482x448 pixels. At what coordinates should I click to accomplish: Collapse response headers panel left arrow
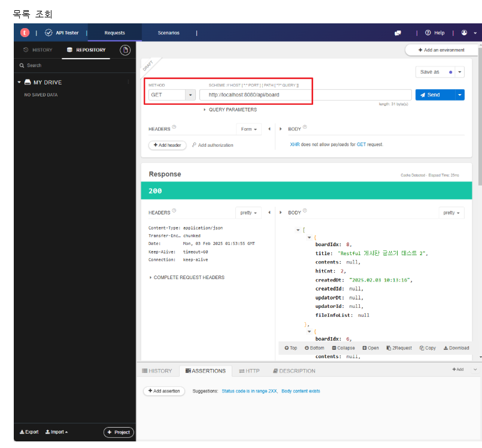click(x=269, y=213)
